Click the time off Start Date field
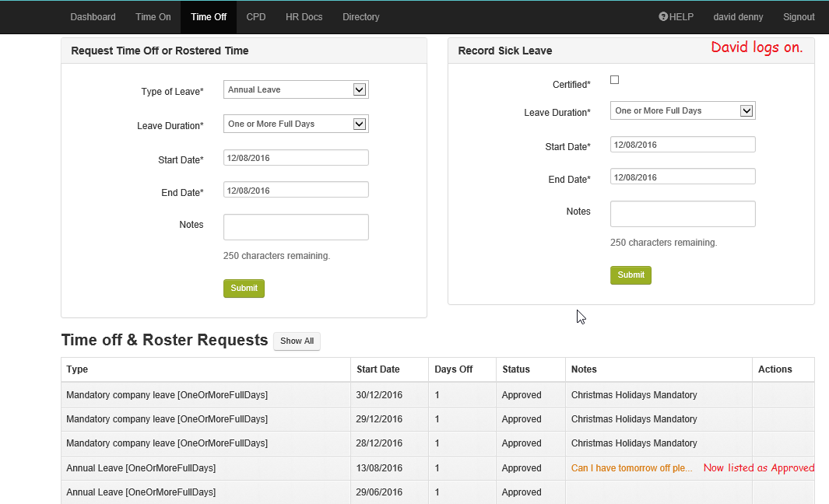 point(296,158)
